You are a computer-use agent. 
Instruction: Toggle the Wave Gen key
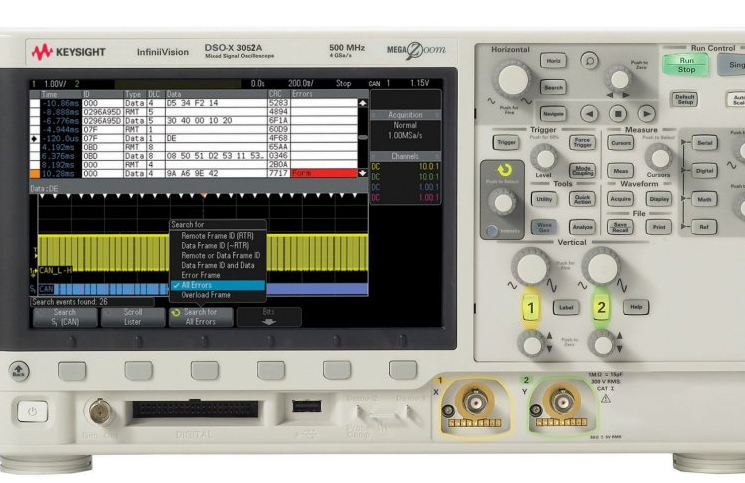click(544, 227)
